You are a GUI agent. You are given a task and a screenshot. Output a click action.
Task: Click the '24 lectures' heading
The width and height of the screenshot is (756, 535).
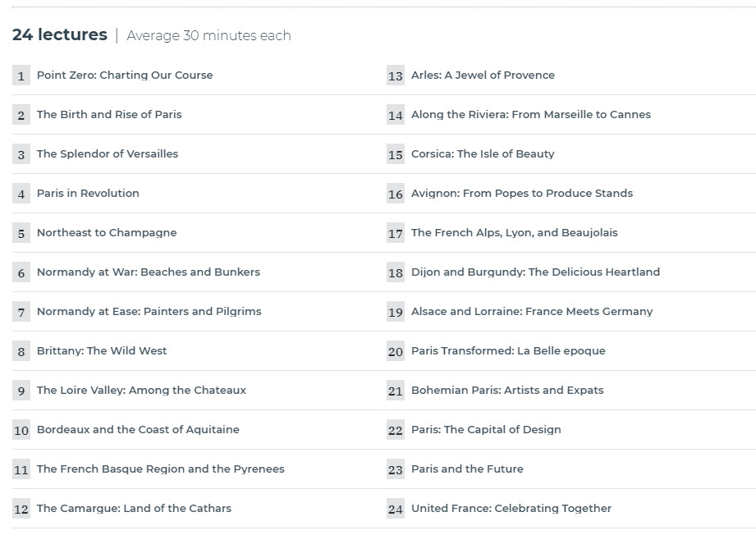60,34
